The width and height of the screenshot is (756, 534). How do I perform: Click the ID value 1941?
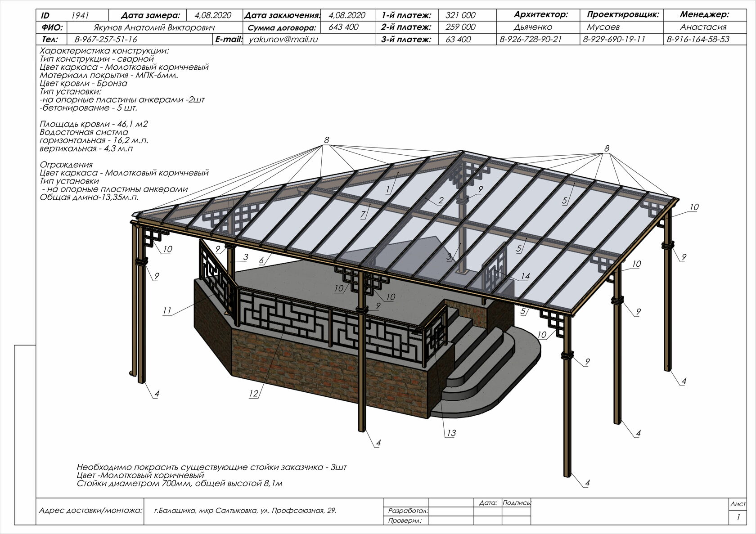[x=80, y=15]
